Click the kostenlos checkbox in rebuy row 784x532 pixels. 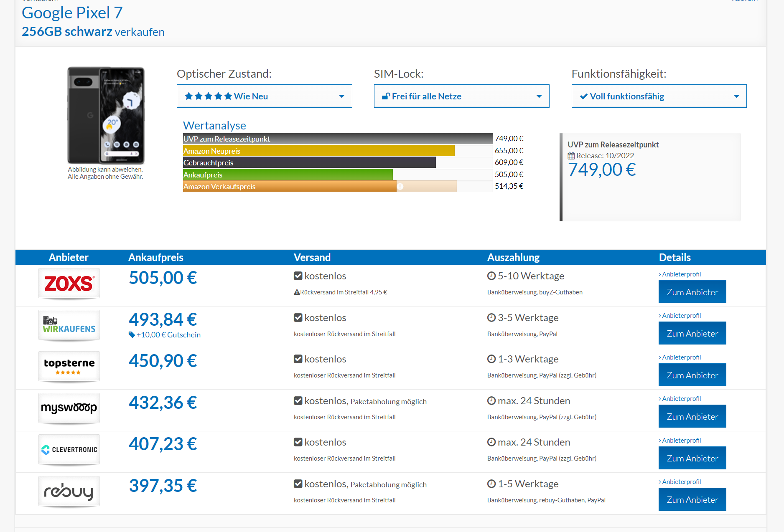[x=298, y=484]
